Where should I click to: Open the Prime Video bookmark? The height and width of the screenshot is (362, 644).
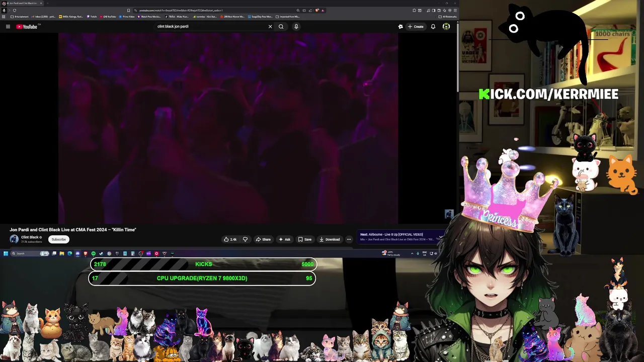127,17
